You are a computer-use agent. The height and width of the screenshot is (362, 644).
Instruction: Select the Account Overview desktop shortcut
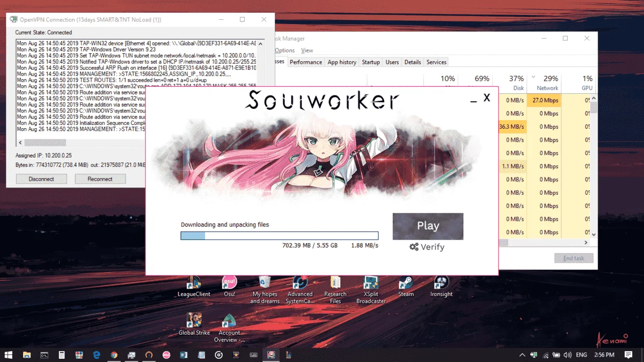[229, 328]
